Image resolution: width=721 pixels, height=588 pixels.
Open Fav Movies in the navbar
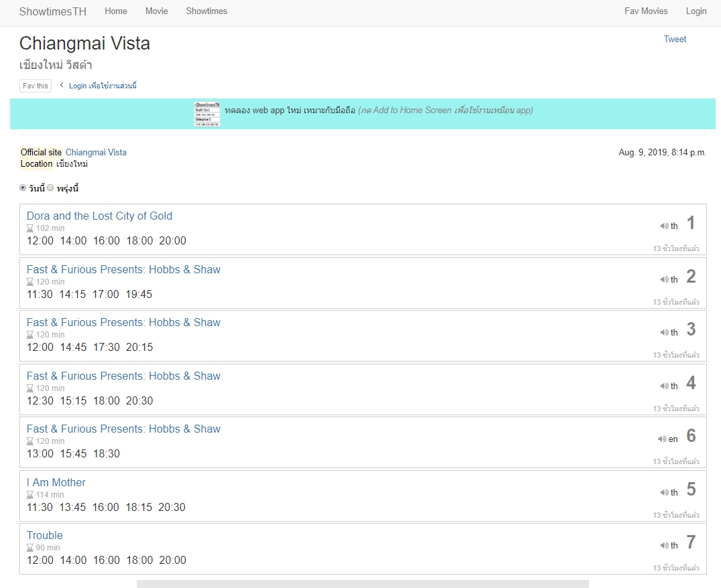(646, 11)
